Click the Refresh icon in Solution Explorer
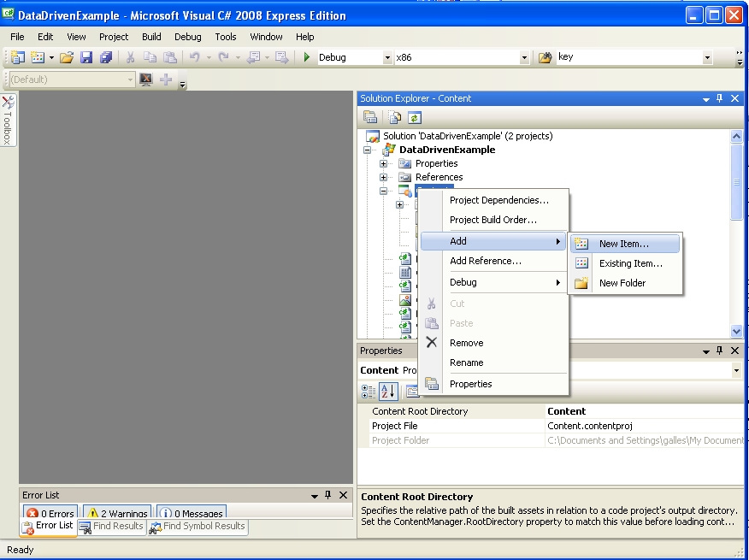749x560 pixels. (x=415, y=117)
